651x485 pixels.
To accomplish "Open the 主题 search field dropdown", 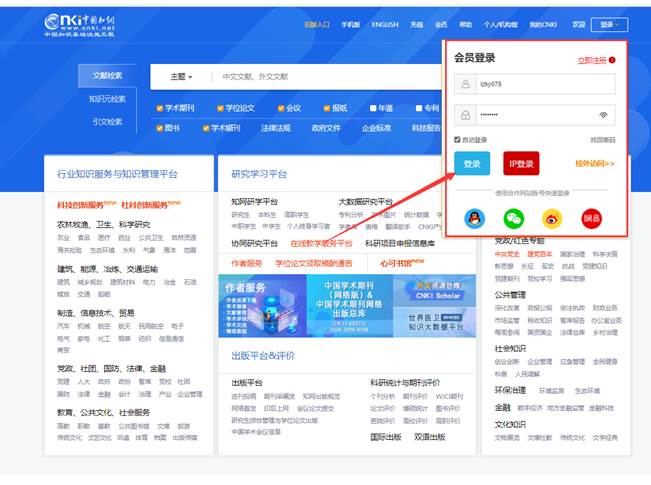I will point(181,77).
